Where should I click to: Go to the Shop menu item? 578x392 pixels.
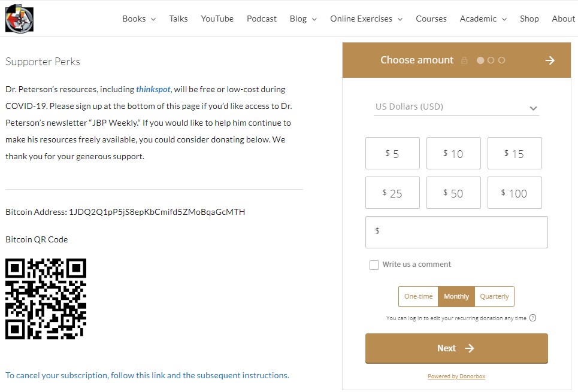[529, 19]
